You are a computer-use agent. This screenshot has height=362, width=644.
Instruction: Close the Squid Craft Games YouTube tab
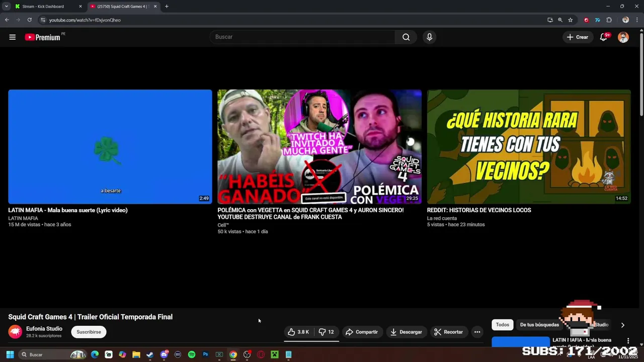(155, 7)
